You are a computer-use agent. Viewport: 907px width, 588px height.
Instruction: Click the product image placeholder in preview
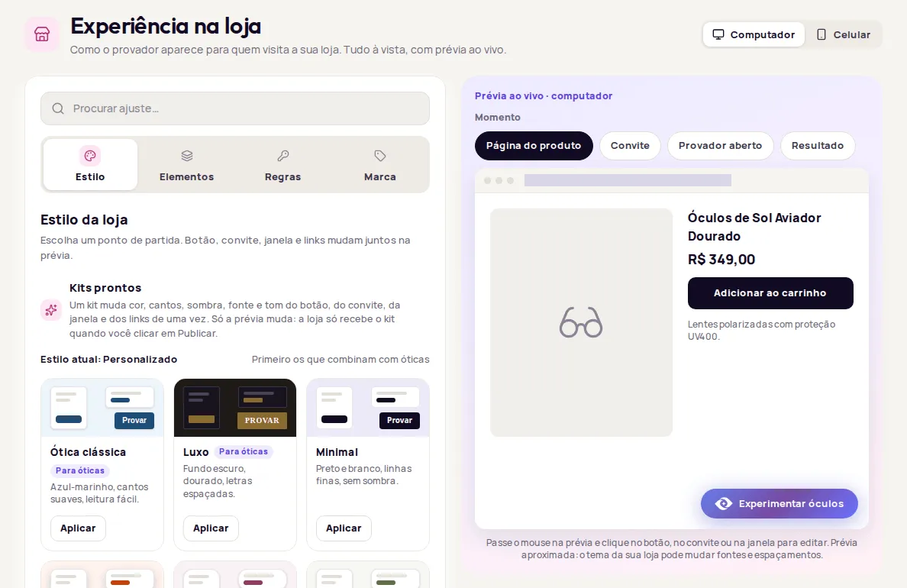[x=581, y=322]
